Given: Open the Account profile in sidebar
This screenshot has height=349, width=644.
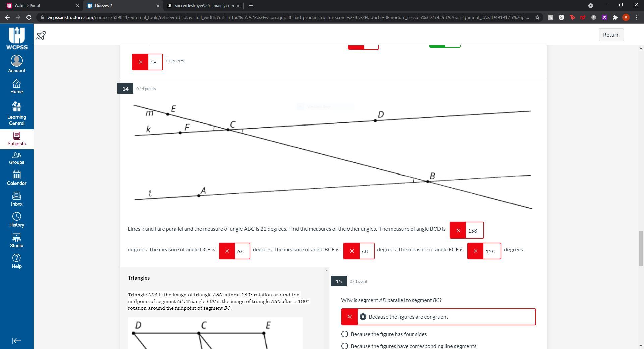Looking at the screenshot, I should click(x=16, y=64).
